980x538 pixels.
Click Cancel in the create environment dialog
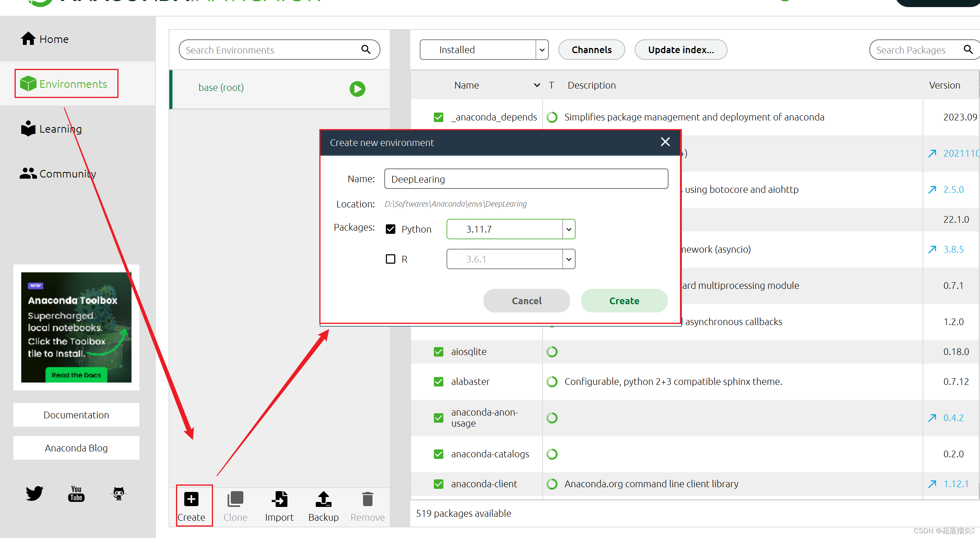(526, 301)
